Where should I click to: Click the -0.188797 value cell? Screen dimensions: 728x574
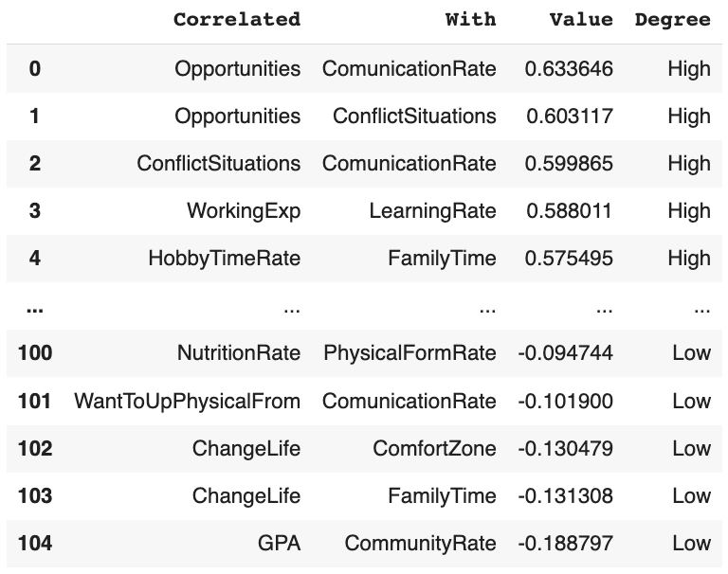[x=566, y=543]
